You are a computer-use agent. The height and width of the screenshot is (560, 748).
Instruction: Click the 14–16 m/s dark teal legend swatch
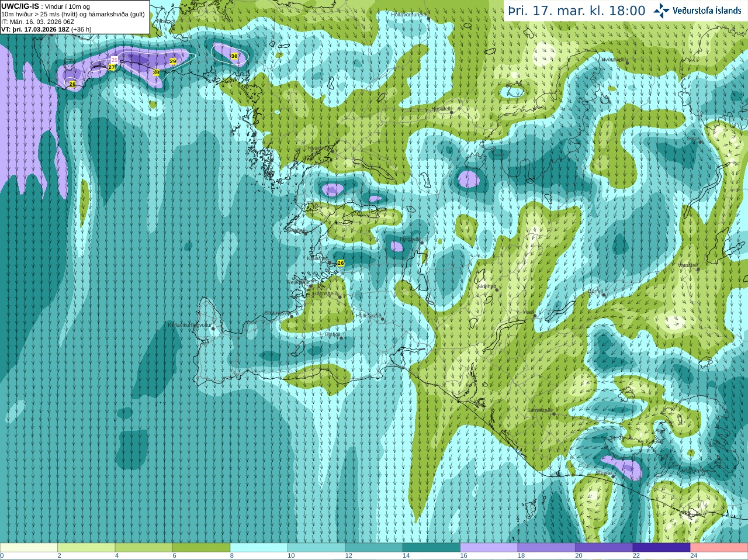coord(431,548)
